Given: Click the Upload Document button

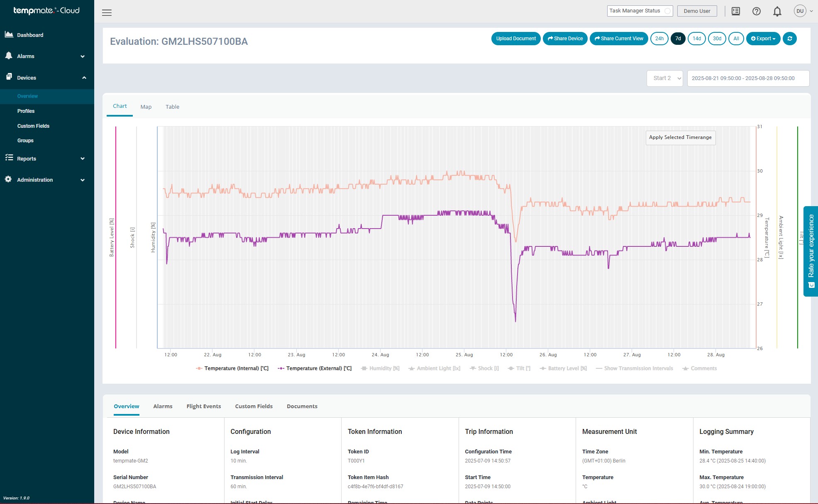Looking at the screenshot, I should click(516, 39).
